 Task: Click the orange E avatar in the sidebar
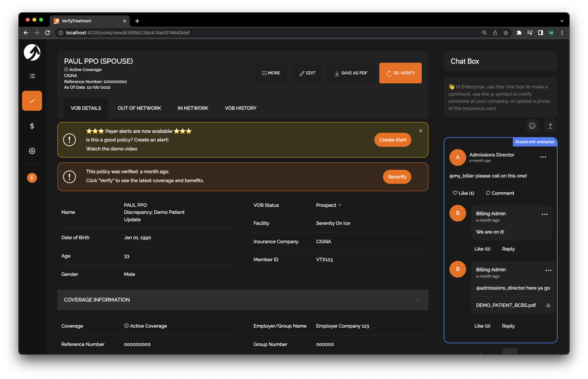(32, 177)
